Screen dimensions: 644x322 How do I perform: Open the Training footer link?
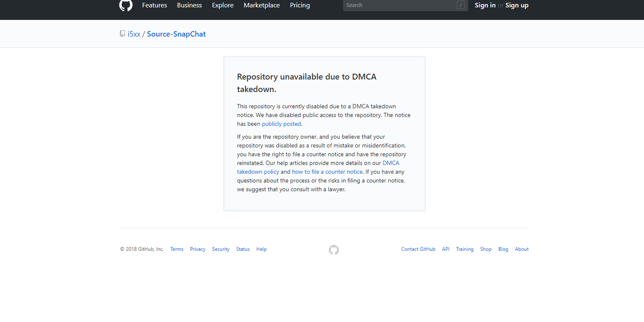point(465,249)
